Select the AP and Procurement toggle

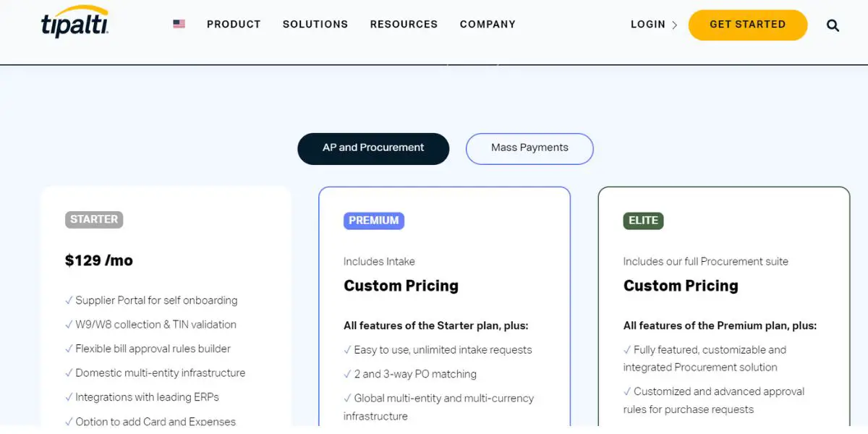point(373,148)
